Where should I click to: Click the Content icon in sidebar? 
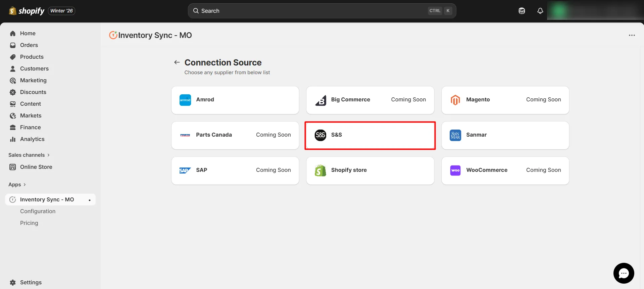tap(13, 104)
